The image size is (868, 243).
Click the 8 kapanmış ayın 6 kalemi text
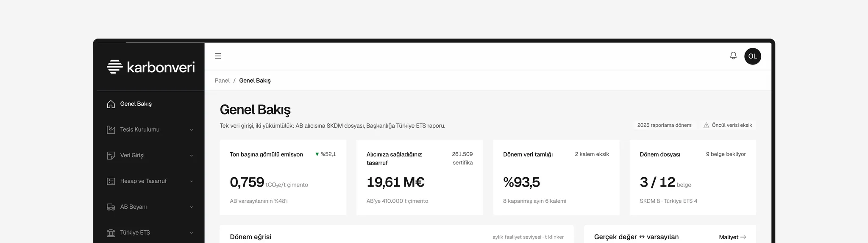pos(534,201)
